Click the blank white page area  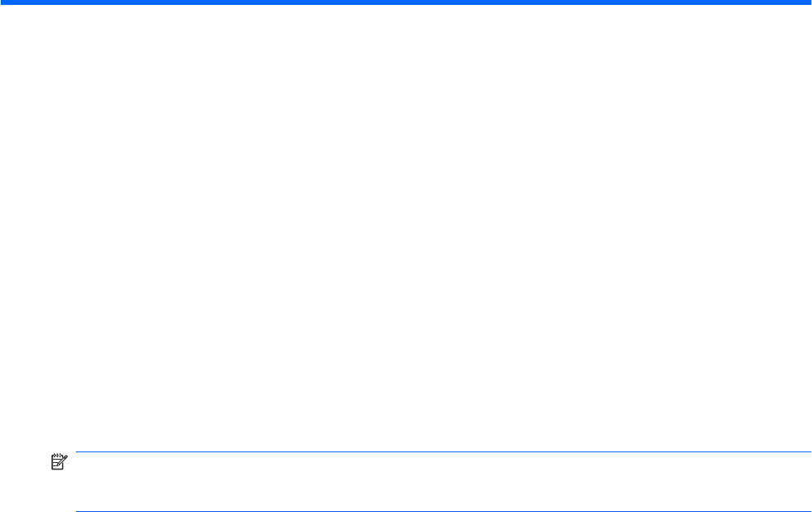pos(406,227)
